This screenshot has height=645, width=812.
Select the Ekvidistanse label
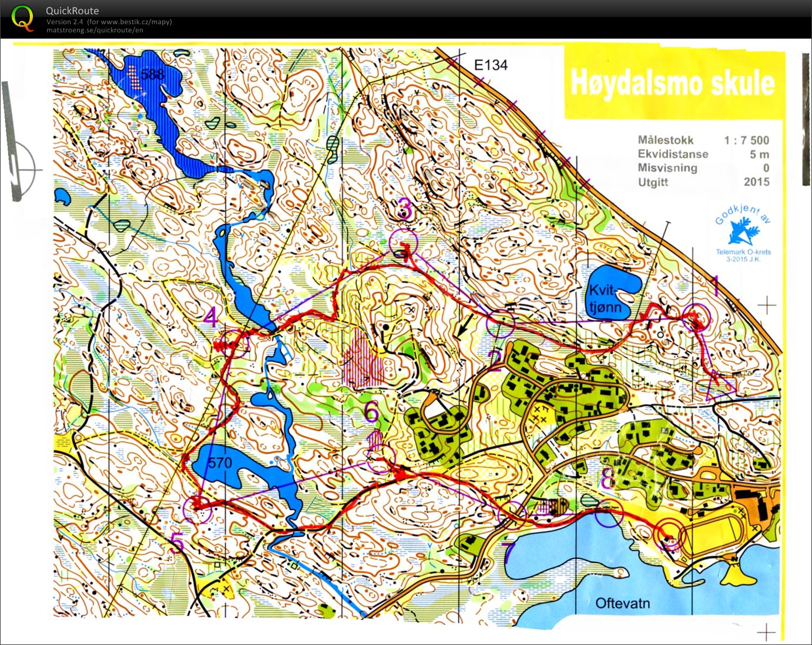[x=673, y=154]
